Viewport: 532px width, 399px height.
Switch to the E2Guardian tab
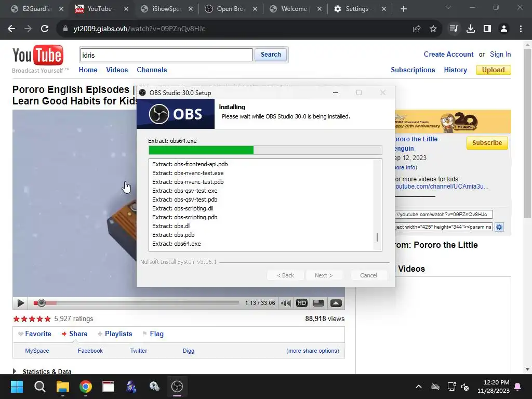[37, 9]
